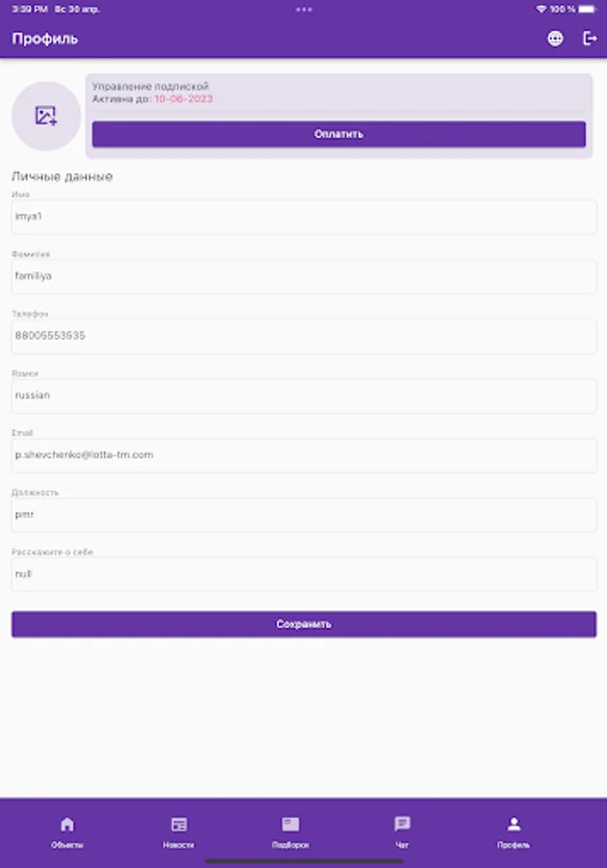607x868 pixels.
Task: Open the Новости news tab
Action: [x=179, y=832]
